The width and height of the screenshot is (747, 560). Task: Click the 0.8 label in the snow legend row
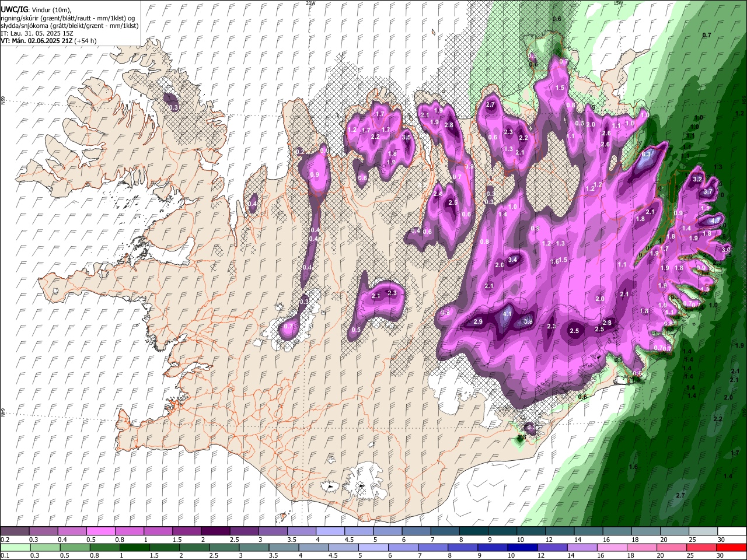tap(119, 540)
